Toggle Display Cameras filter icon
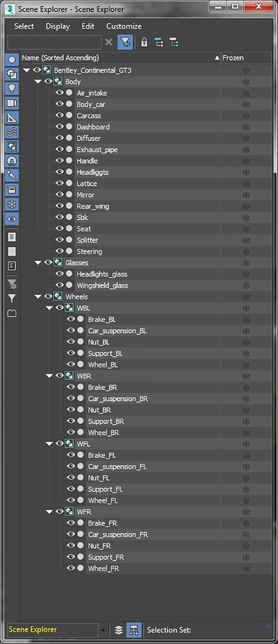 click(x=12, y=103)
